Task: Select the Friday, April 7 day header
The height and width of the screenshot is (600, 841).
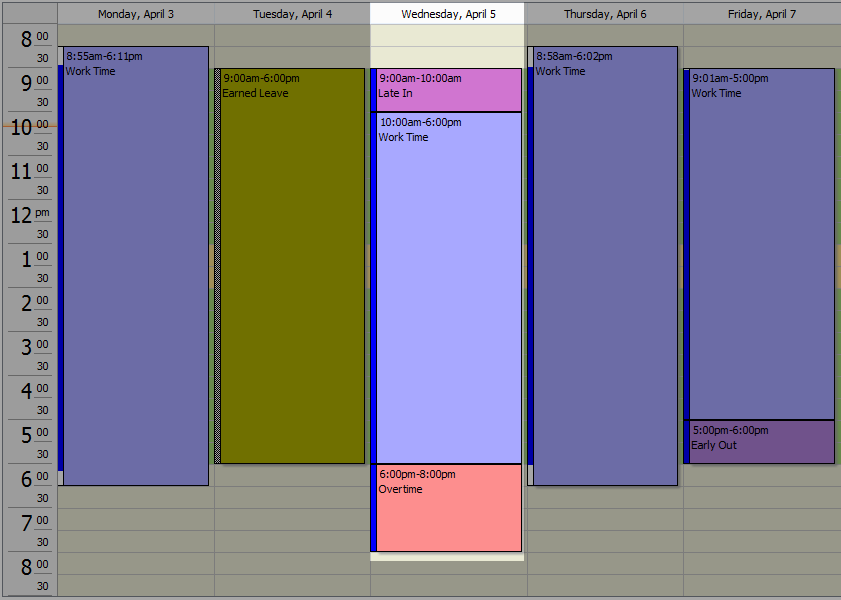Action: tap(762, 14)
